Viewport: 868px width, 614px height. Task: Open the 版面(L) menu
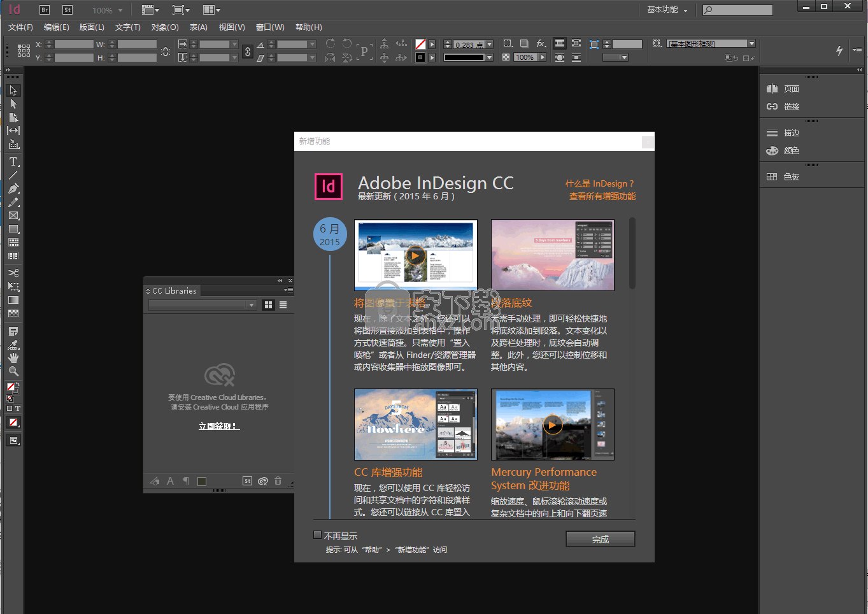pyautogui.click(x=92, y=27)
